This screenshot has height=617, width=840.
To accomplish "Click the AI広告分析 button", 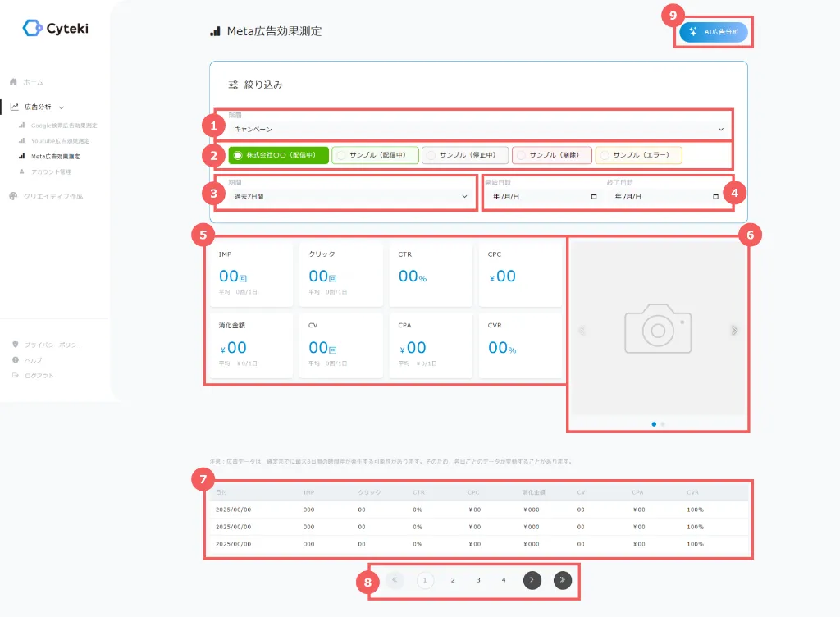I will click(x=713, y=32).
